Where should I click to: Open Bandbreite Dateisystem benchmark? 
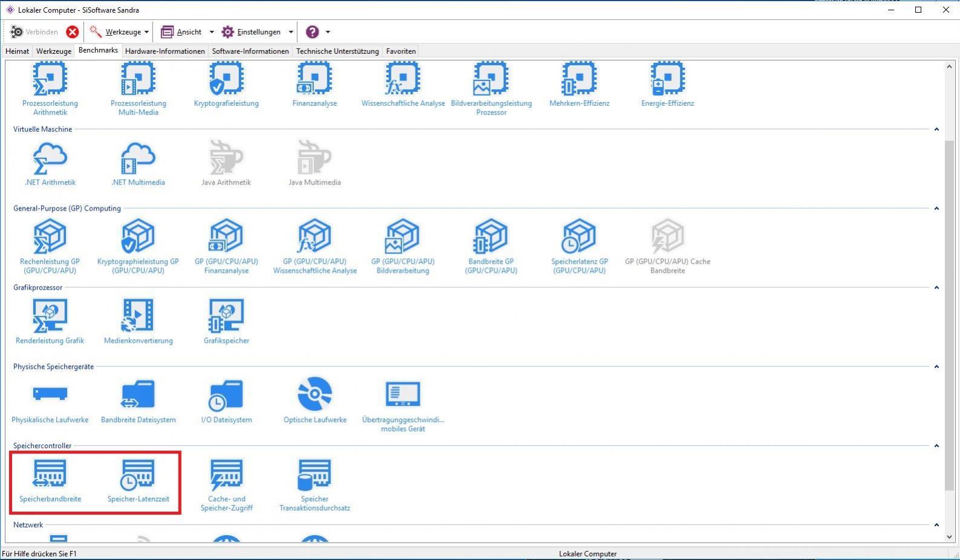[139, 401]
